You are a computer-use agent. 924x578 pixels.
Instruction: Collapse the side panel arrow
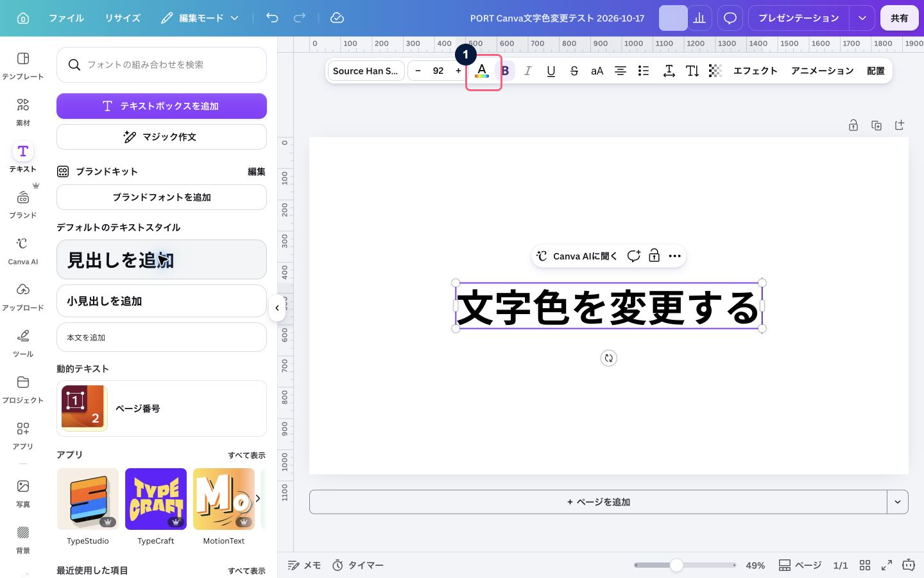pyautogui.click(x=277, y=308)
